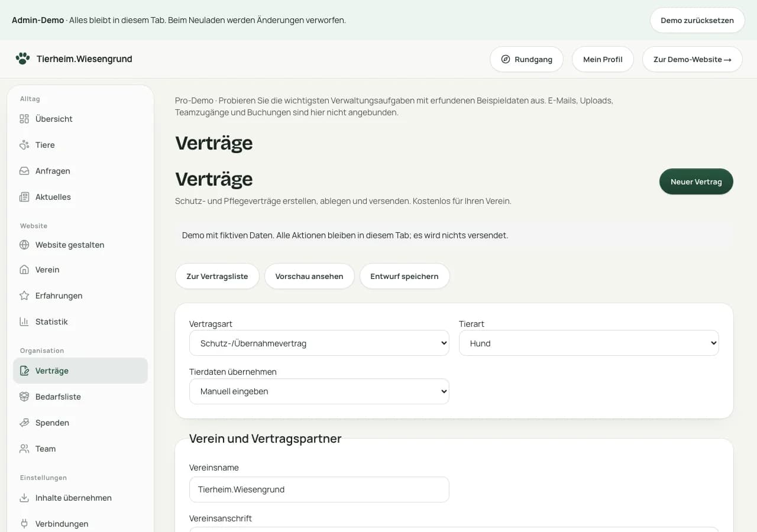757x532 pixels.
Task: Click Zur Vertragsliste
Action: point(217,276)
